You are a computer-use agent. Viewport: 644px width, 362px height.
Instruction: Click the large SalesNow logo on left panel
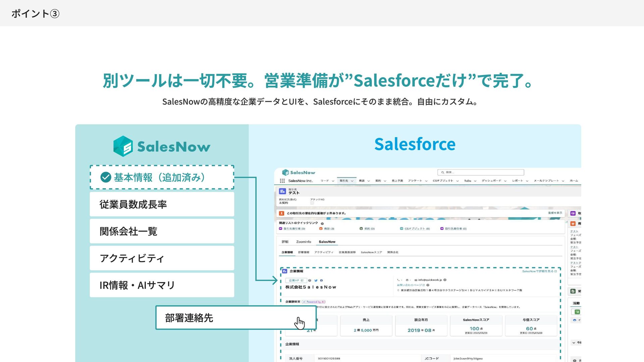pos(162,146)
